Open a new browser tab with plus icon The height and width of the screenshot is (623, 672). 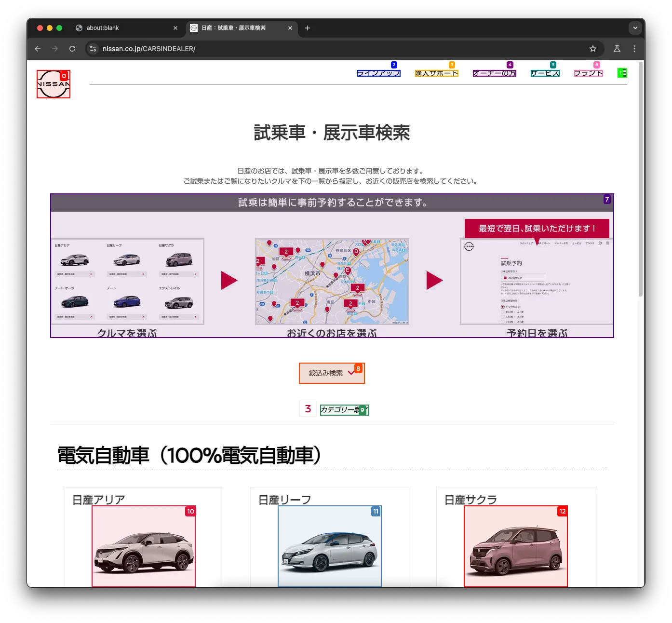click(x=308, y=28)
